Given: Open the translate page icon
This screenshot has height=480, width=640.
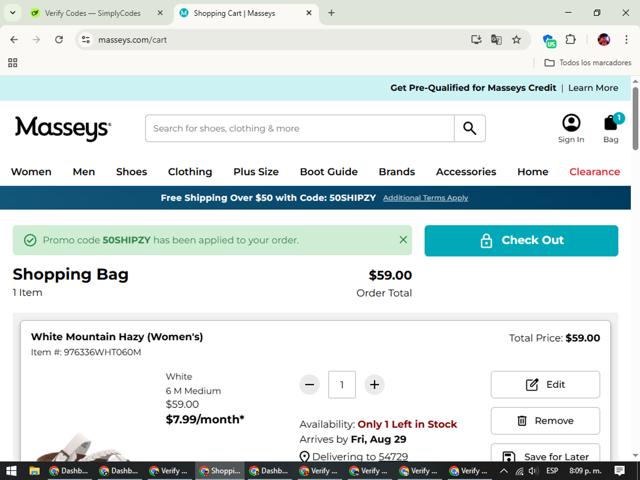Looking at the screenshot, I should [496, 40].
